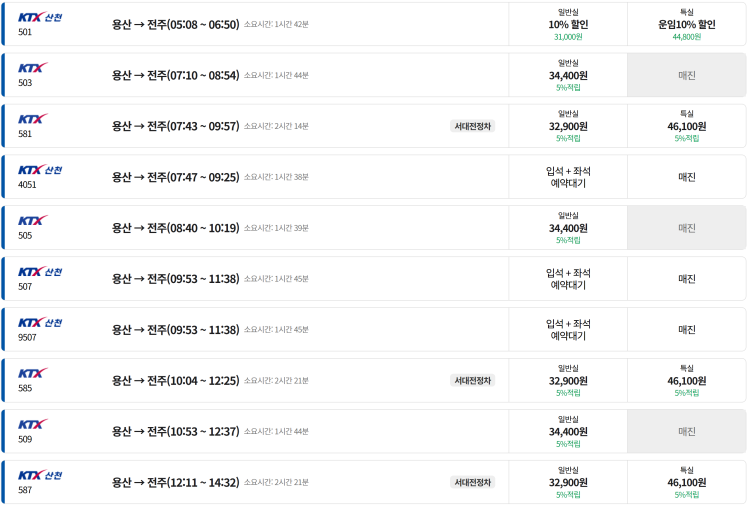
Task: Click the KTX logo for train 581
Action: coord(33,119)
